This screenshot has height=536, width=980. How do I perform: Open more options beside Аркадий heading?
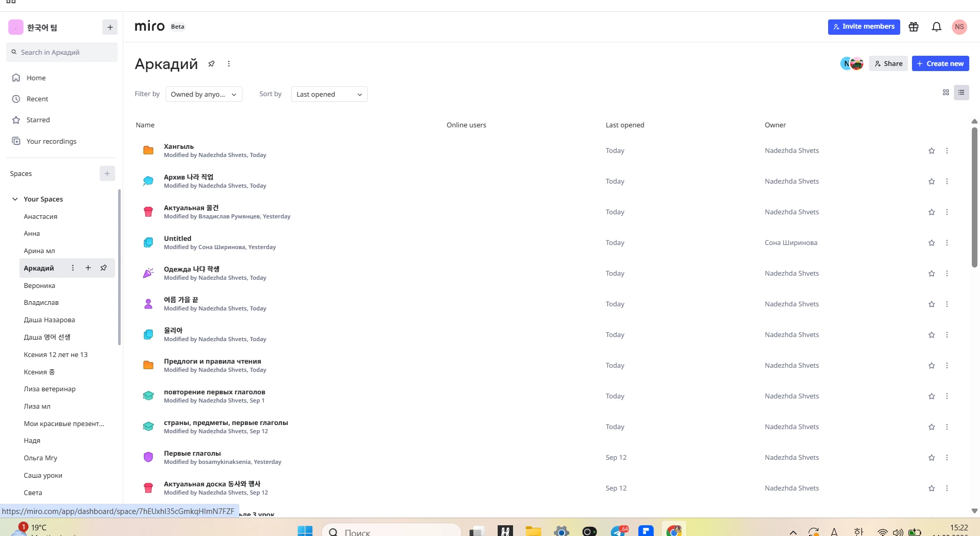[229, 64]
